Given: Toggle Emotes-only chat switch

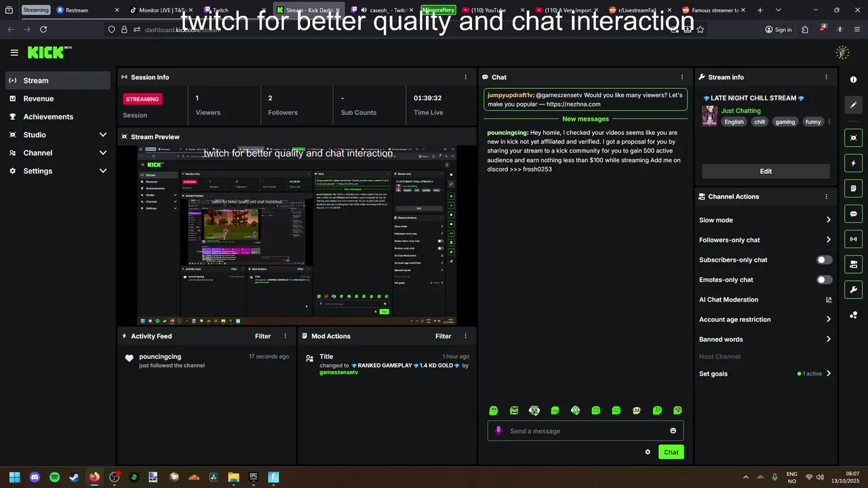Looking at the screenshot, I should tap(825, 280).
